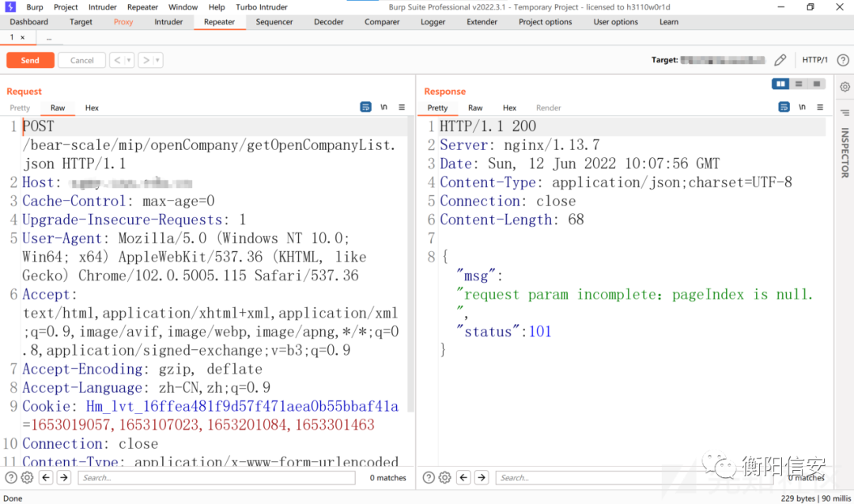Jump to previous response search match
The width and height of the screenshot is (854, 504).
[x=463, y=478]
